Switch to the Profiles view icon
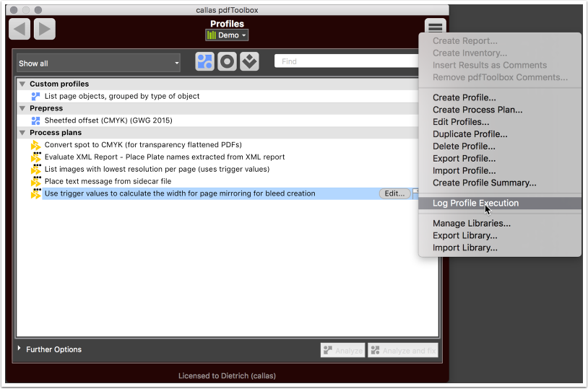The height and width of the screenshot is (389, 588). (204, 61)
